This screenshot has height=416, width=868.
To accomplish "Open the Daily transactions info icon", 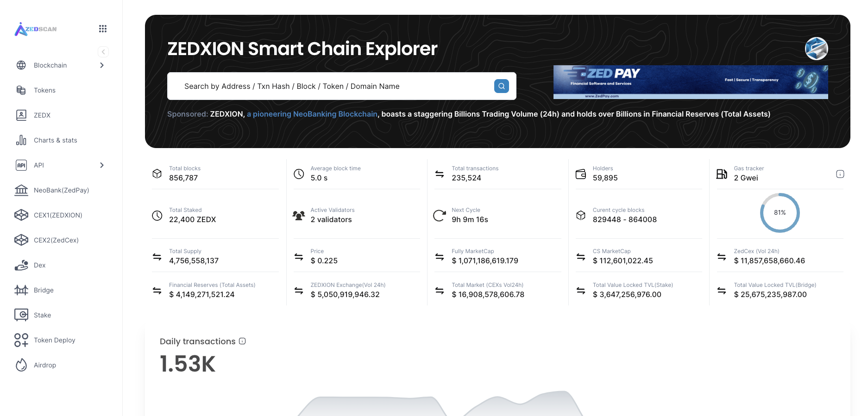I will point(242,341).
